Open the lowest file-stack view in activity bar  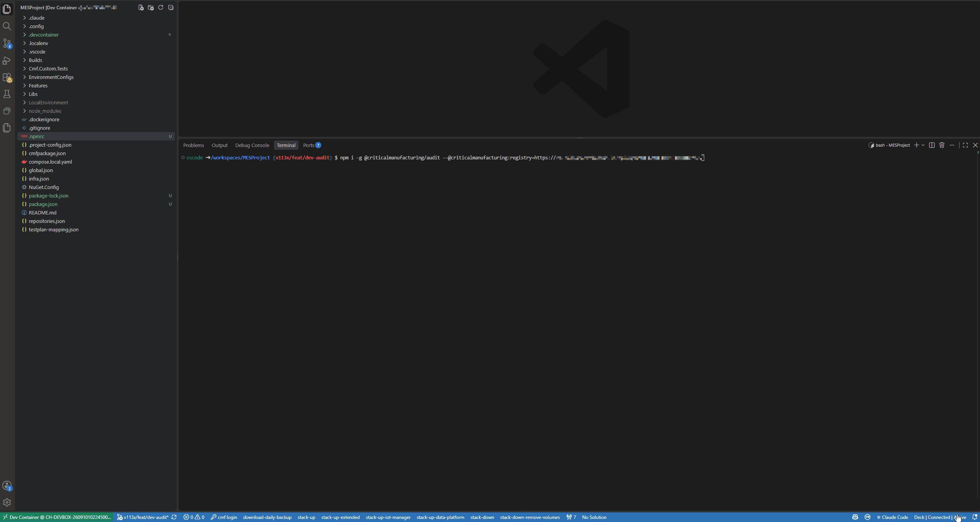(x=7, y=128)
